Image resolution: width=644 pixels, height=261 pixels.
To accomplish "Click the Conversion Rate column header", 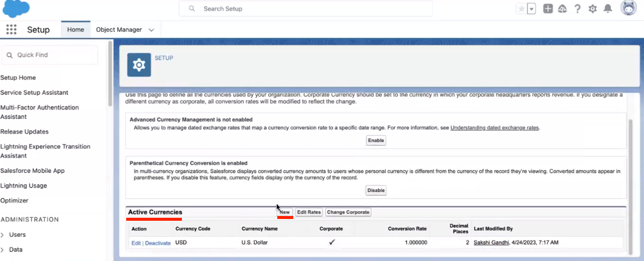I will pos(407,228).
